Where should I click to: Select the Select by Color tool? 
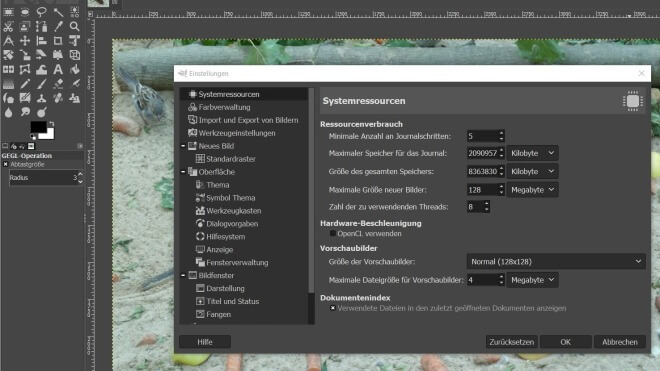(x=75, y=12)
